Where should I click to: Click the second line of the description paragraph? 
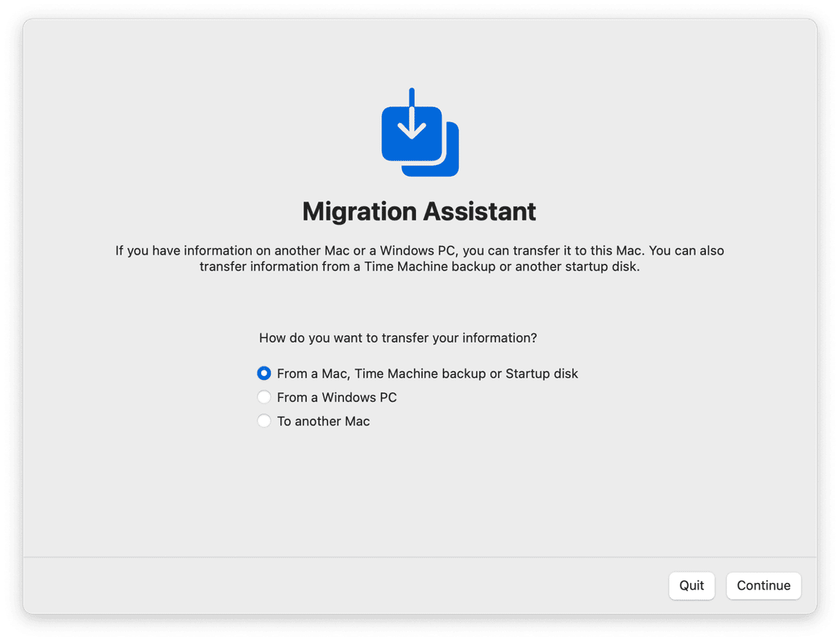pos(419,267)
